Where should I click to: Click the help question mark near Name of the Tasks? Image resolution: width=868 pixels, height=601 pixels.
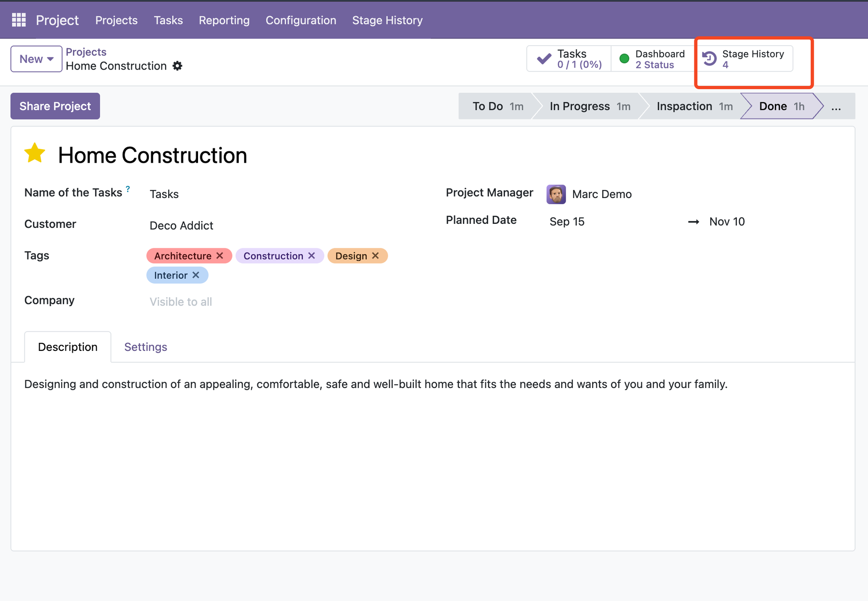(x=128, y=189)
